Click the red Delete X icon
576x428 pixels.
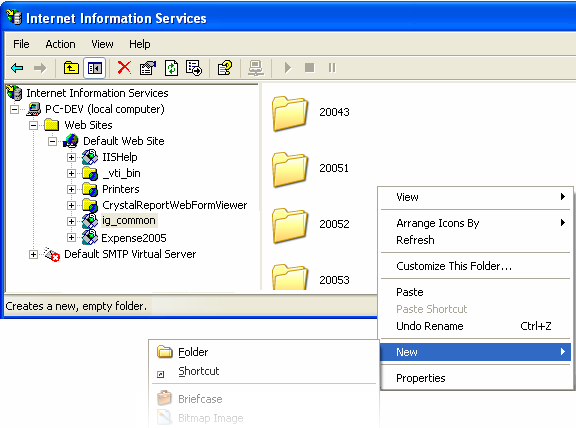(x=124, y=68)
